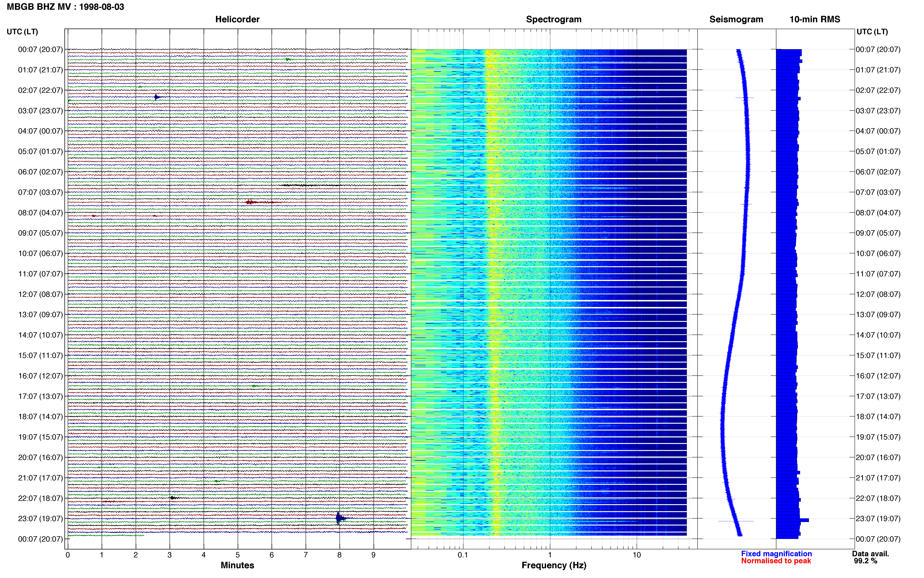
Task: Click '23:07 (19:07)' label left of Helicorder
Action: tap(41, 519)
